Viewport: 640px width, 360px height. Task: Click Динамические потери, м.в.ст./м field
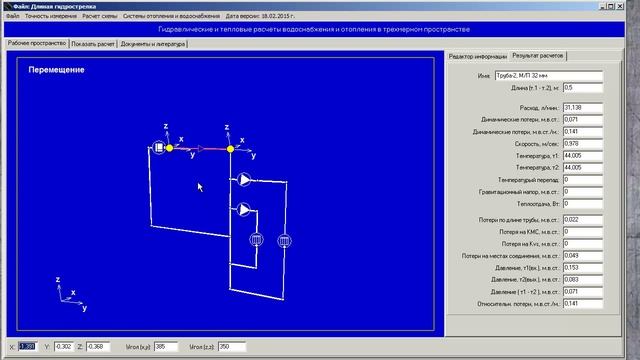tap(582, 131)
